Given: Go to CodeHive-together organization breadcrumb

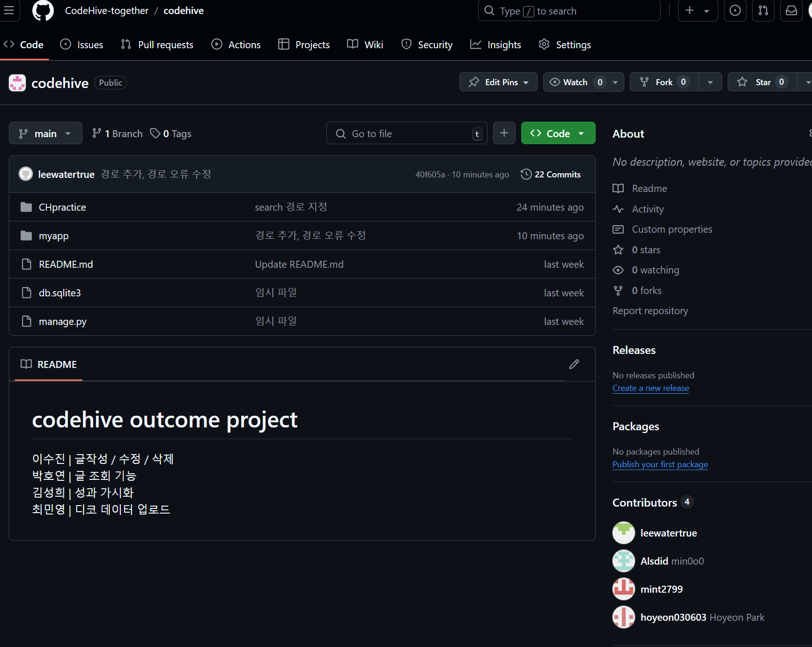Looking at the screenshot, I should click(x=107, y=11).
